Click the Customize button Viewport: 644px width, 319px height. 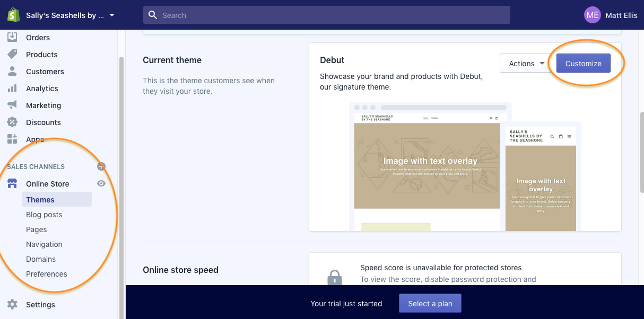pyautogui.click(x=584, y=64)
